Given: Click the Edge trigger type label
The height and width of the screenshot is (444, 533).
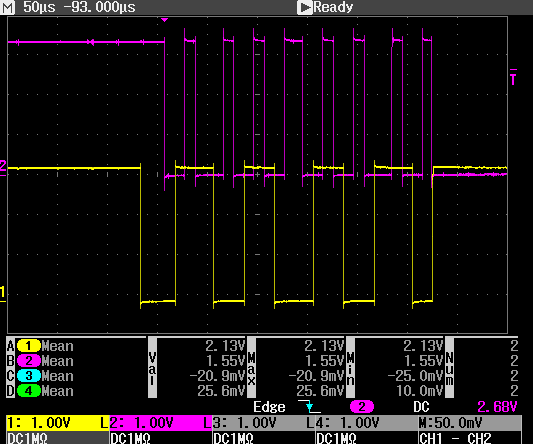Looking at the screenshot, I should coord(269,407).
